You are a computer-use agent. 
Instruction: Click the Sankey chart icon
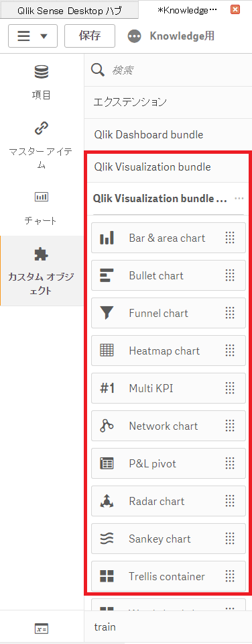click(107, 539)
